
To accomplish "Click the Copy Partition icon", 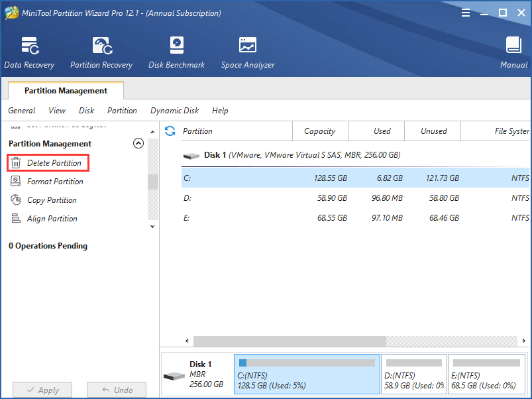I will [x=16, y=200].
